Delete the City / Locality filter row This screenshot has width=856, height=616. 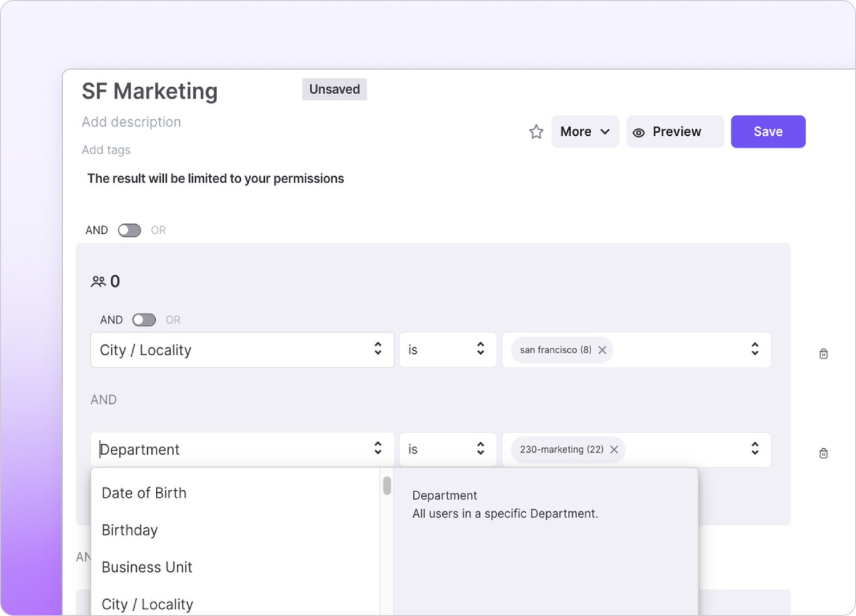point(823,354)
